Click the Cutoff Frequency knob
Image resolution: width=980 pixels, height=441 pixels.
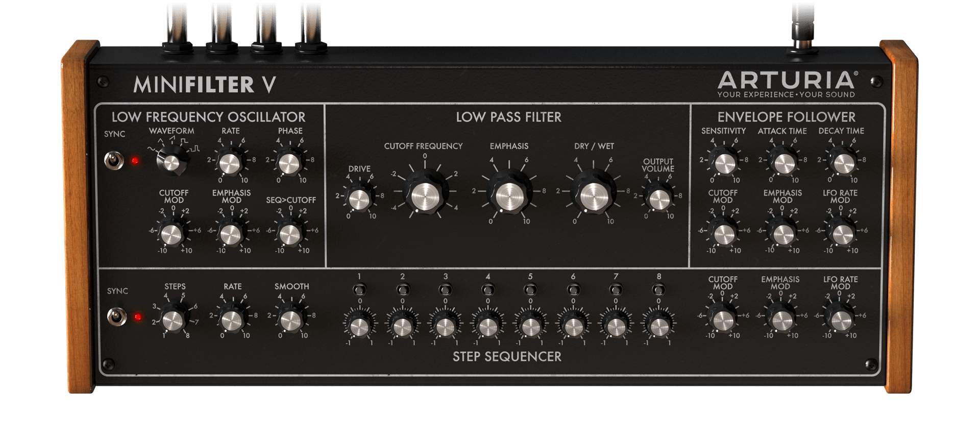425,193
